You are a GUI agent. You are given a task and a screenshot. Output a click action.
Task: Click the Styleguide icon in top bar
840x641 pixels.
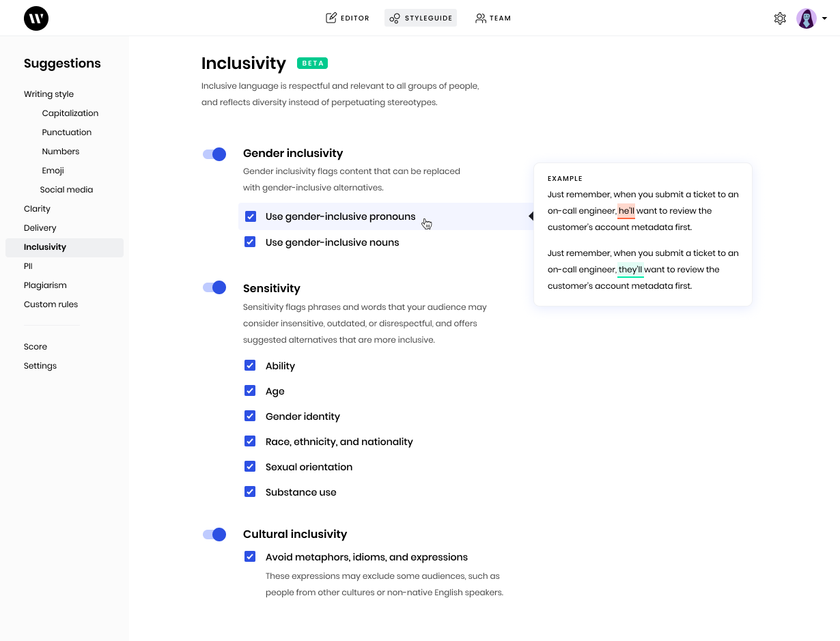[395, 18]
